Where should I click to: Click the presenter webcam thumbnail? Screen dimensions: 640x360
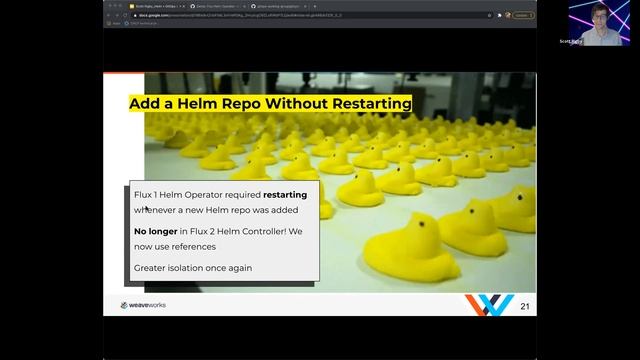(x=599, y=23)
